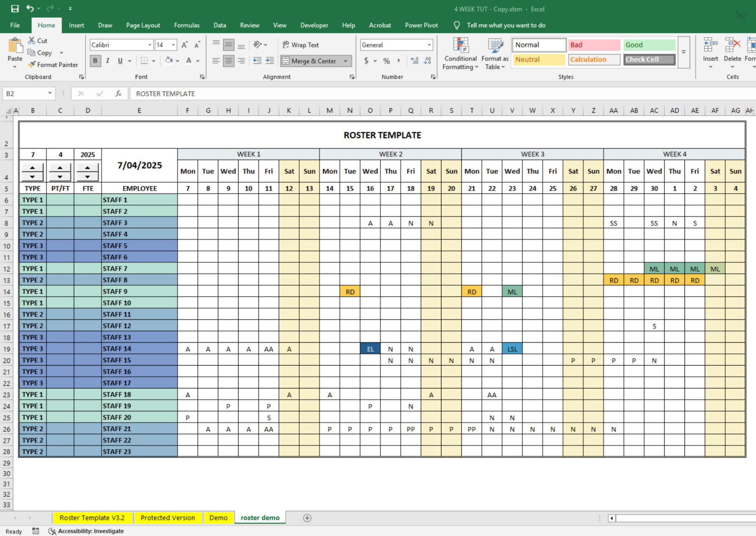The image size is (756, 536).
Task: Click the Conditional Formatting icon
Action: coord(460,46)
